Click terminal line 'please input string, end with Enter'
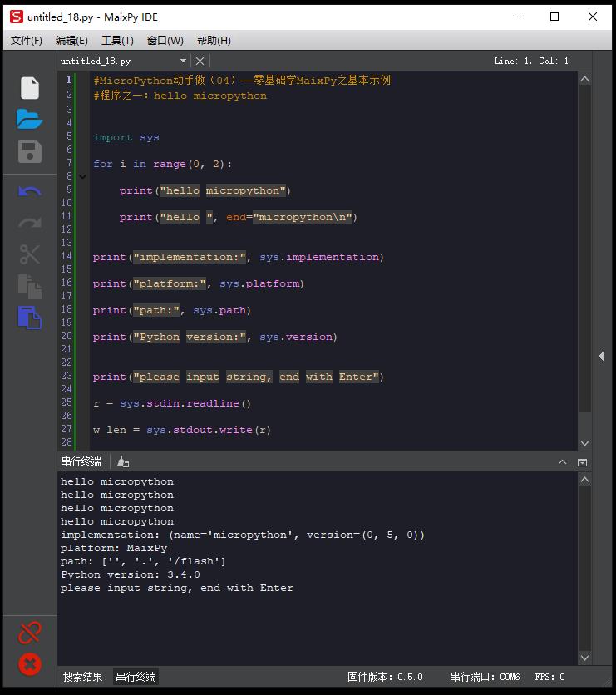This screenshot has height=695, width=616. [x=177, y=589]
